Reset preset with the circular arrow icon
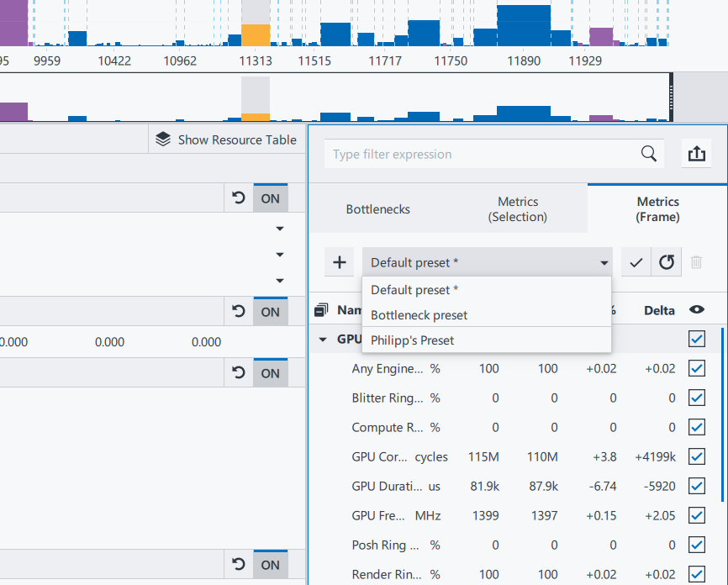Screen dimensions: 728x585 [x=667, y=262]
